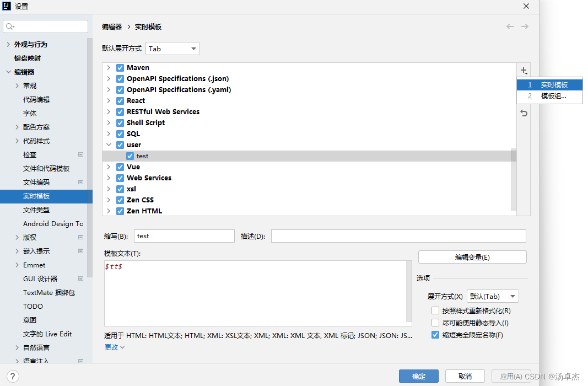
Task: Expand the 外观与行为 settings section
Action: point(8,45)
